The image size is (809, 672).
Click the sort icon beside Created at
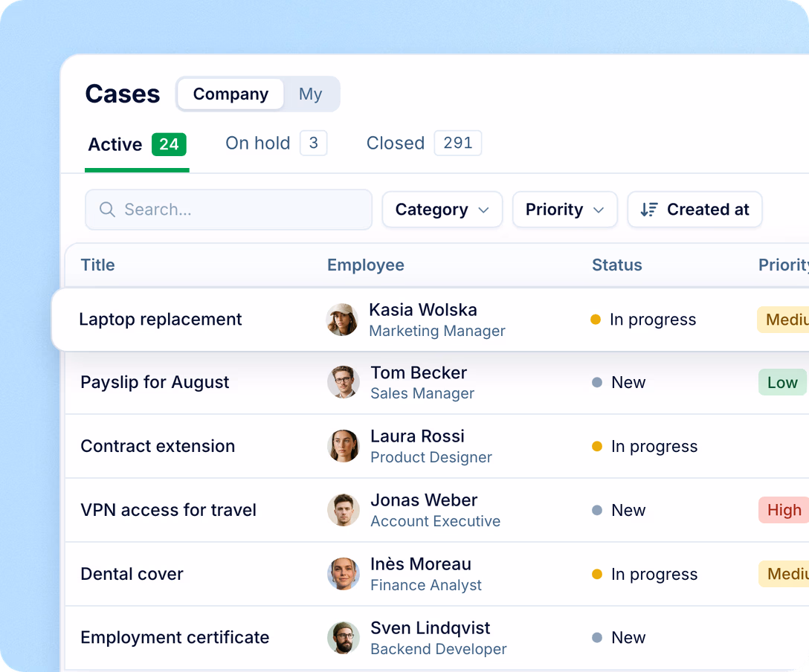[649, 210]
